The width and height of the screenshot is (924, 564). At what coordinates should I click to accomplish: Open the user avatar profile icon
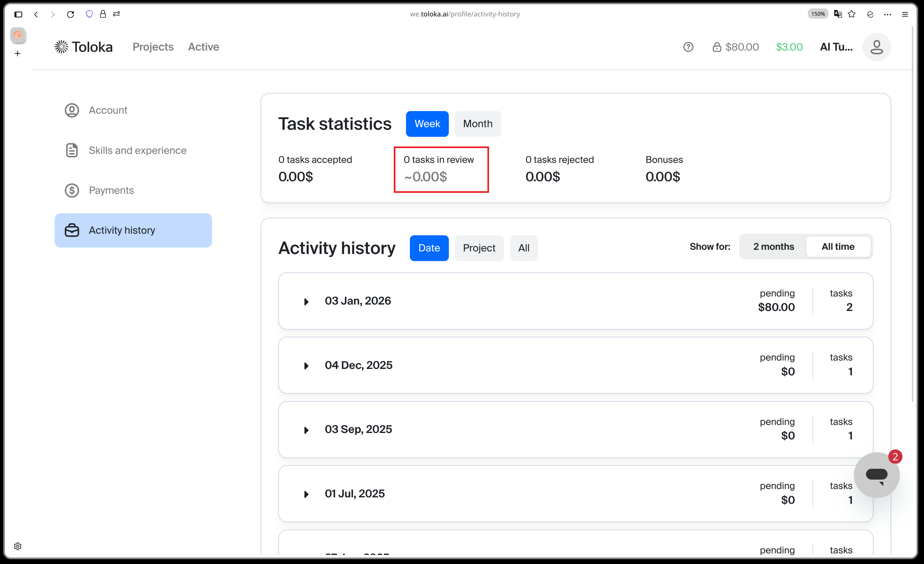tap(876, 47)
